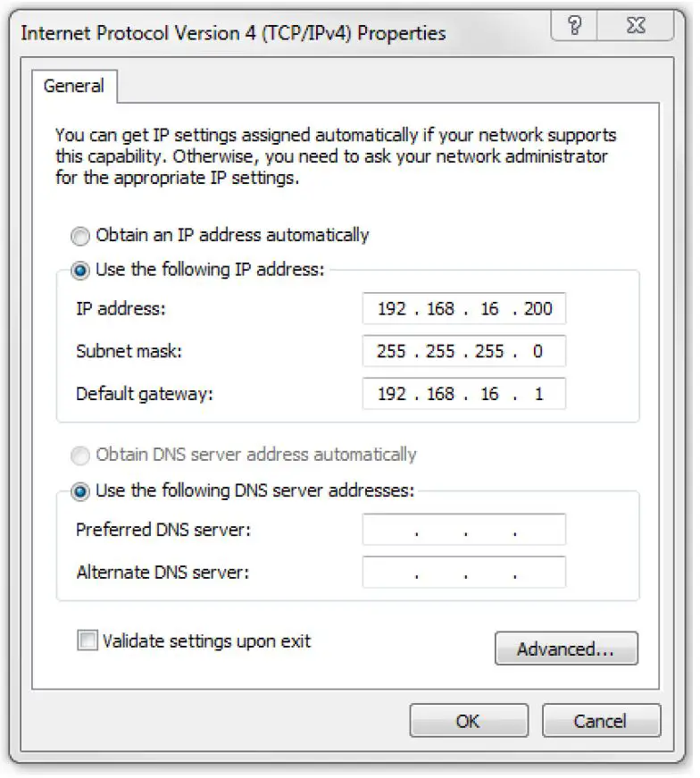Click OK to apply settings
The width and height of the screenshot is (700, 778).
(x=469, y=721)
